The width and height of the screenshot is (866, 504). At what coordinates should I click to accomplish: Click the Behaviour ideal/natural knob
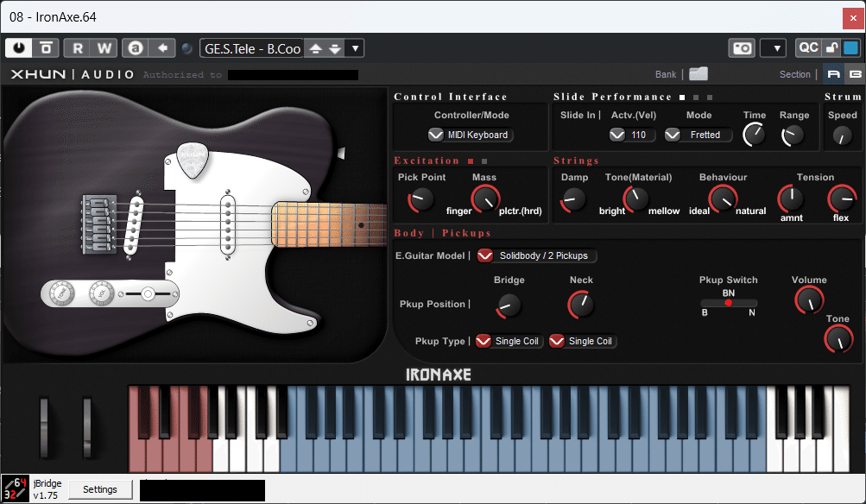[x=723, y=198]
